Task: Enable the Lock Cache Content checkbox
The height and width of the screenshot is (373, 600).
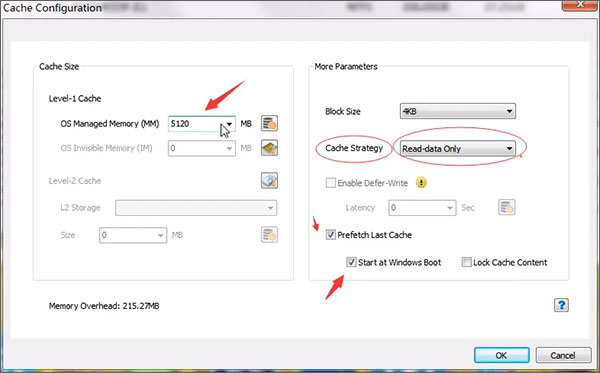Action: 466,262
